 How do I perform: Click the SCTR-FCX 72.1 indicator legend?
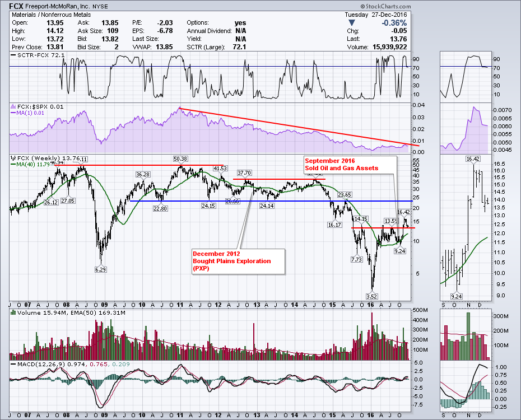click(38, 55)
